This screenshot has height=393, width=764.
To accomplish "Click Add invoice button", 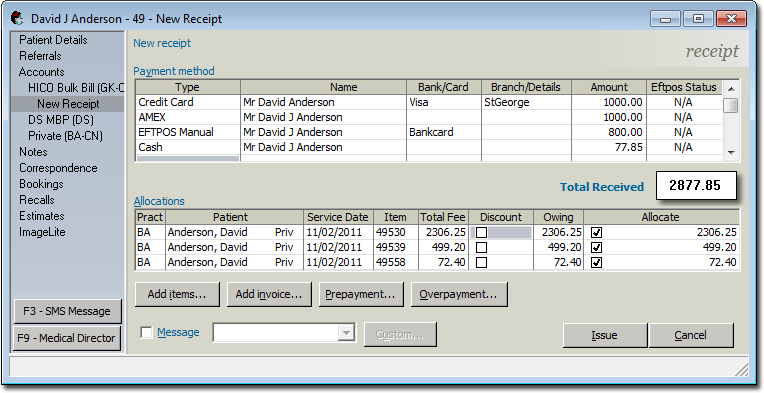I will click(269, 294).
